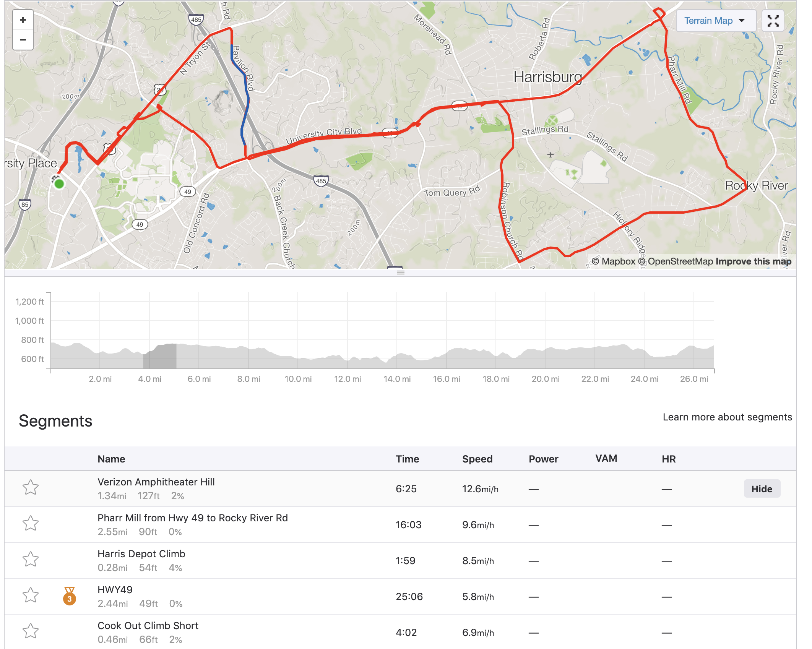Star the Harris Depot Climb segment
812x649 pixels.
point(31,559)
